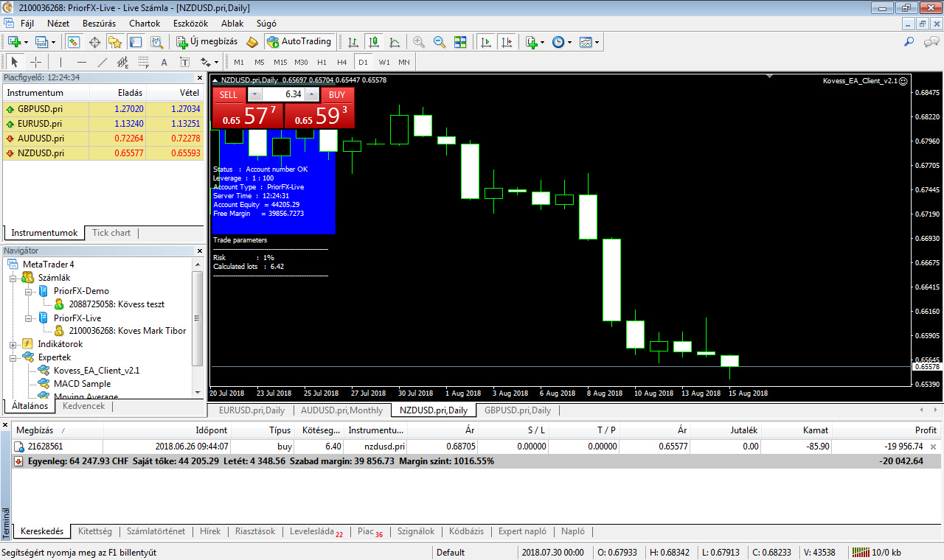Toggle chart shift icon
Image resolution: width=944 pixels, height=560 pixels.
click(x=506, y=42)
